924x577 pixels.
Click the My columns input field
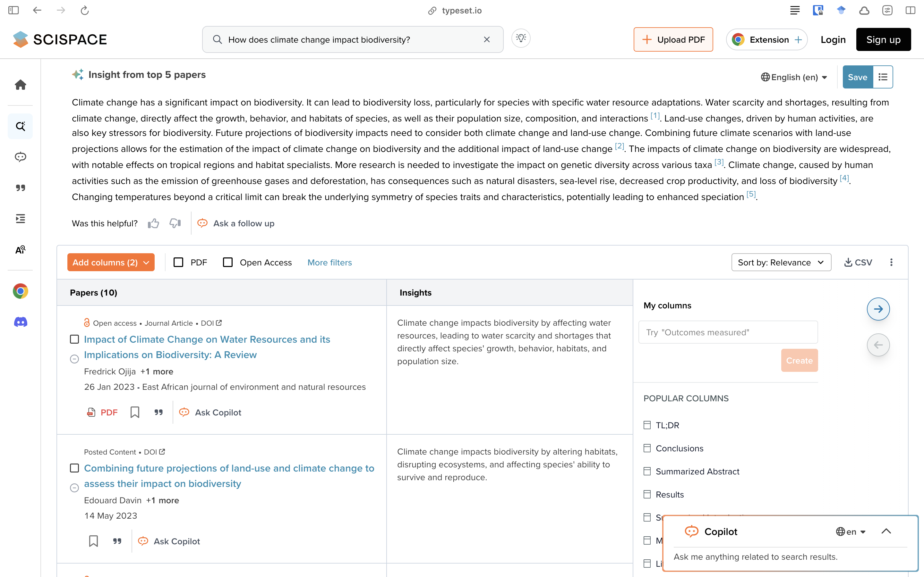click(x=728, y=332)
